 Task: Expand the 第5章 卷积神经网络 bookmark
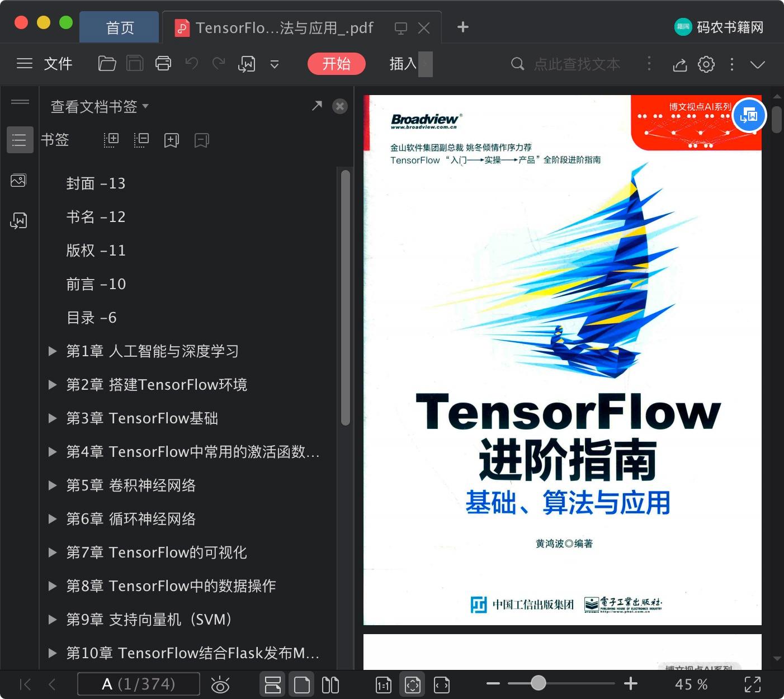tap(53, 485)
